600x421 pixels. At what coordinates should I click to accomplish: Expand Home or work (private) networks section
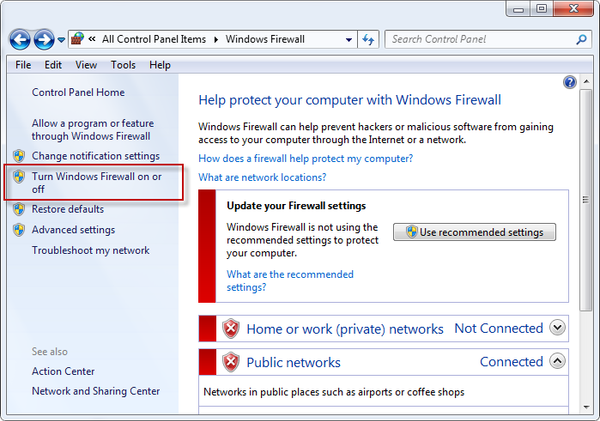[557, 328]
